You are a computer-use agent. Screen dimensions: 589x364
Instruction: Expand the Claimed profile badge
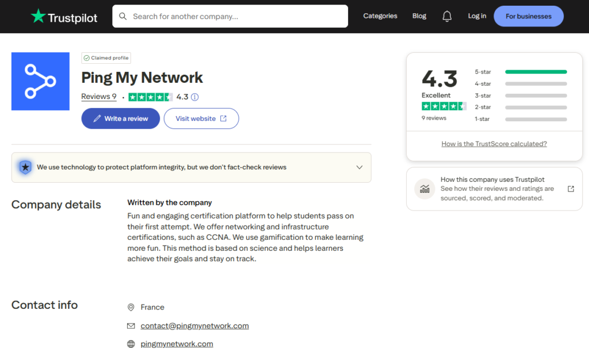coord(106,58)
